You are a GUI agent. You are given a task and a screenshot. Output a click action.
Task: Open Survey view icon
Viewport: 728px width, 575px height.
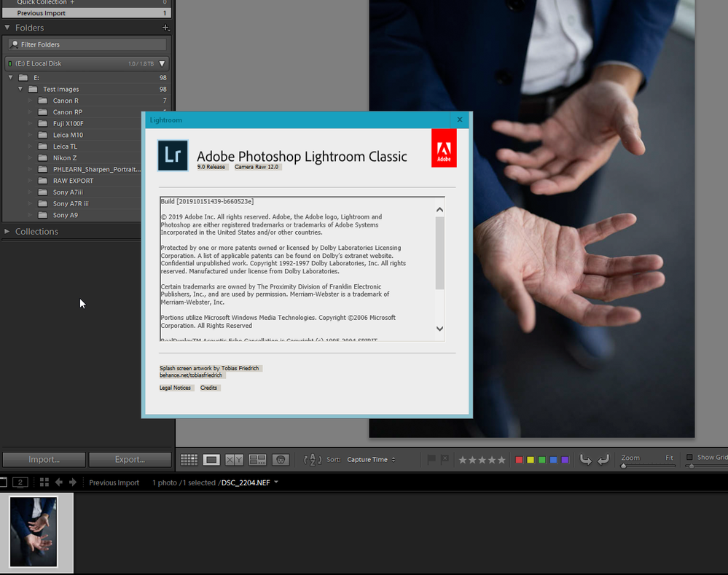pyautogui.click(x=257, y=460)
